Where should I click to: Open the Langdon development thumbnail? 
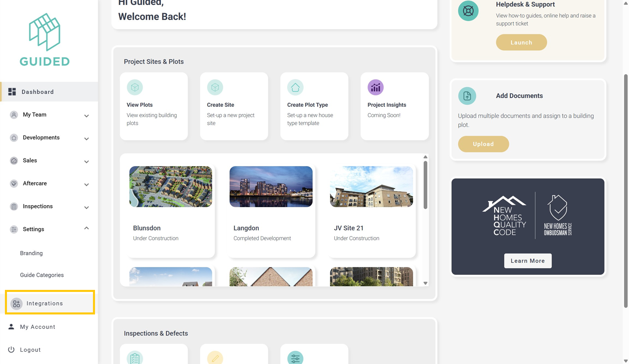(x=271, y=187)
